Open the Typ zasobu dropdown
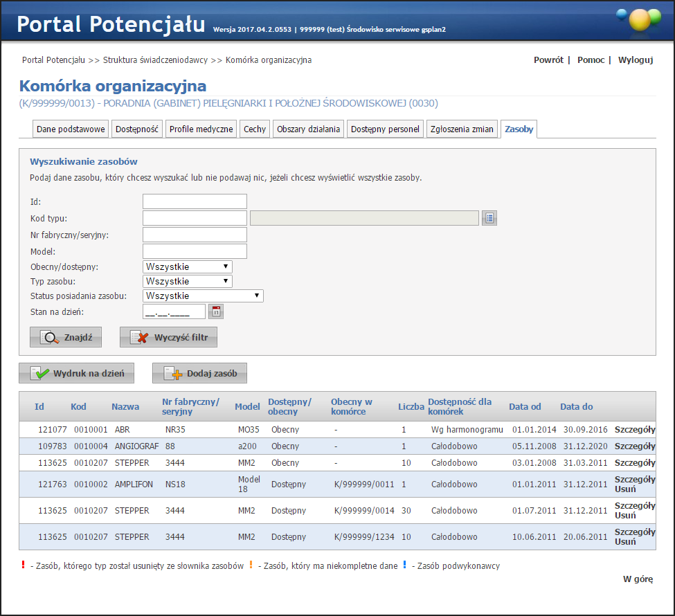 tap(188, 281)
